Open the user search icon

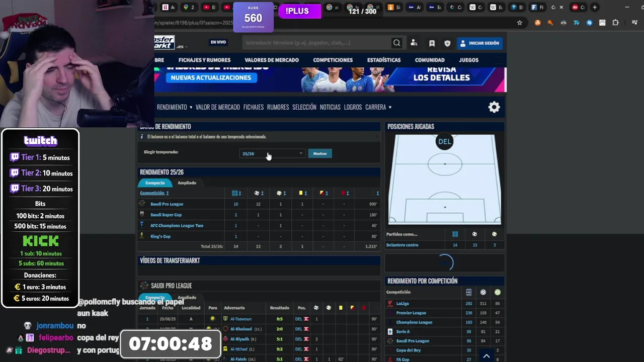coord(414,43)
